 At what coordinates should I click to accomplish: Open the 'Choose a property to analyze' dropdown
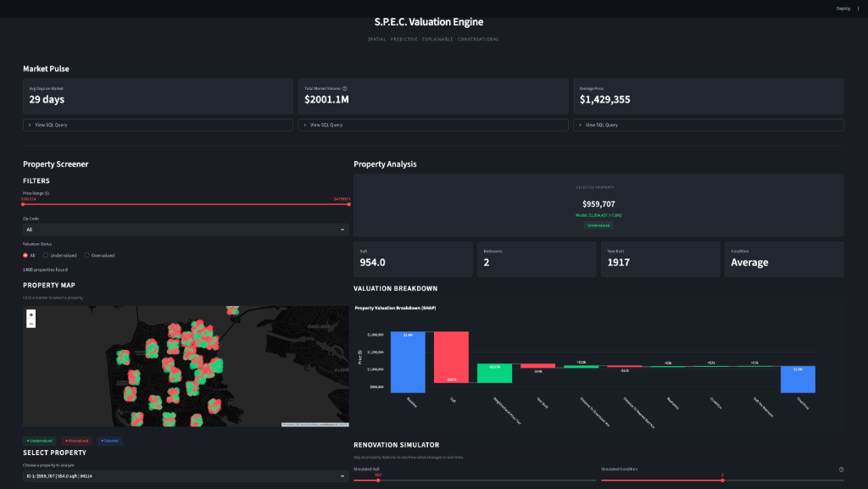tap(185, 476)
